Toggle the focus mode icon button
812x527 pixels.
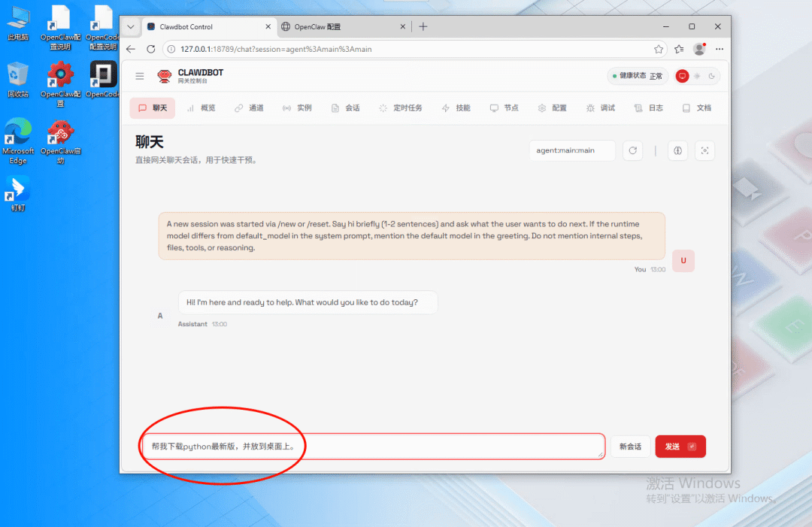pyautogui.click(x=704, y=150)
